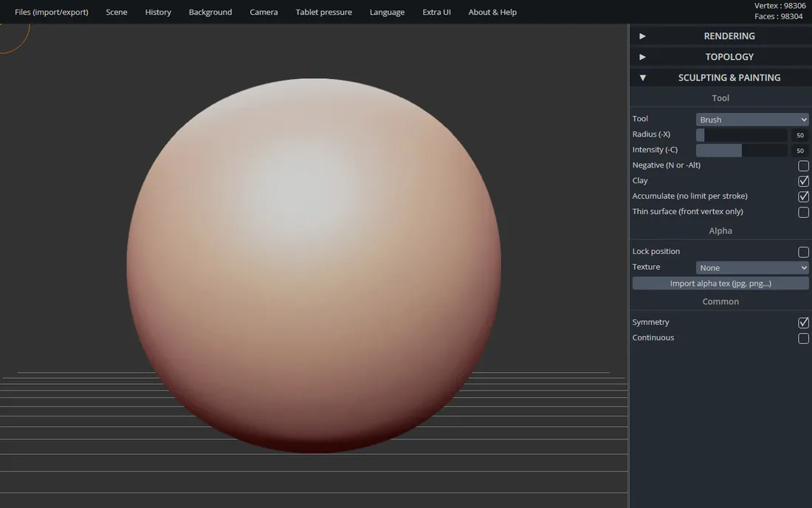Screen dimensions: 812x508
Task: Adjust the Intensity (-C) slider
Action: coord(742,151)
